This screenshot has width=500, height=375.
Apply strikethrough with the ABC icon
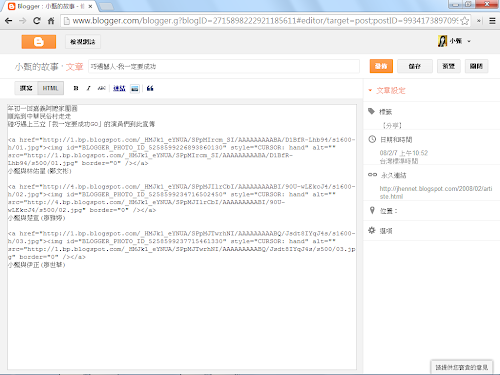click(x=101, y=88)
